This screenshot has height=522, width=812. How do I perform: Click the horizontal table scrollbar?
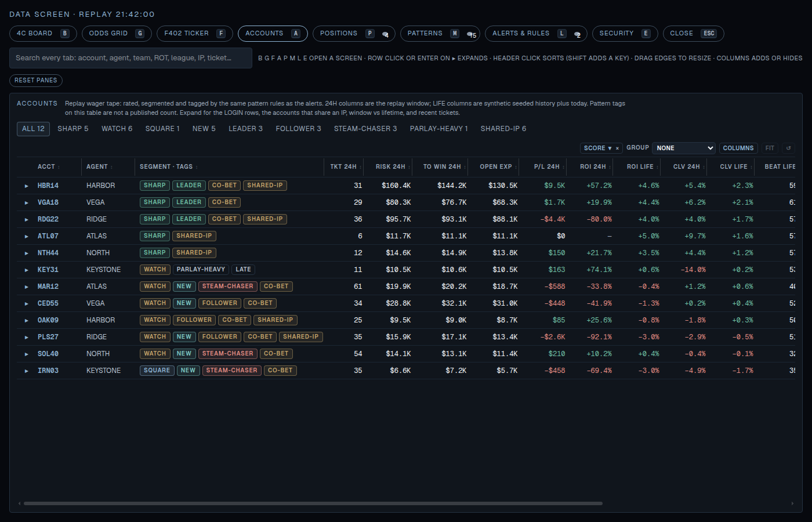[x=313, y=503]
